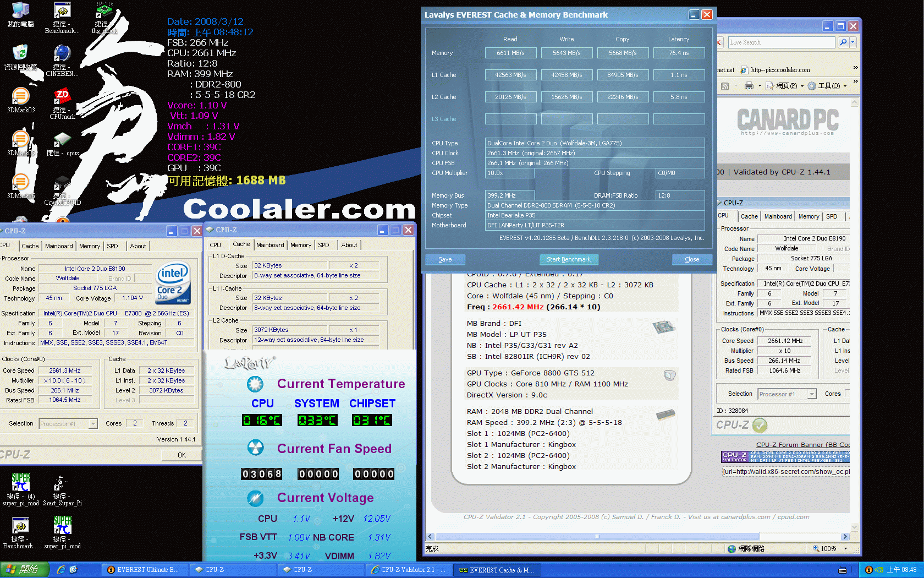Image resolution: width=924 pixels, height=578 pixels.
Task: Click the IE horizontal scrollbar right arrow
Action: 845,537
